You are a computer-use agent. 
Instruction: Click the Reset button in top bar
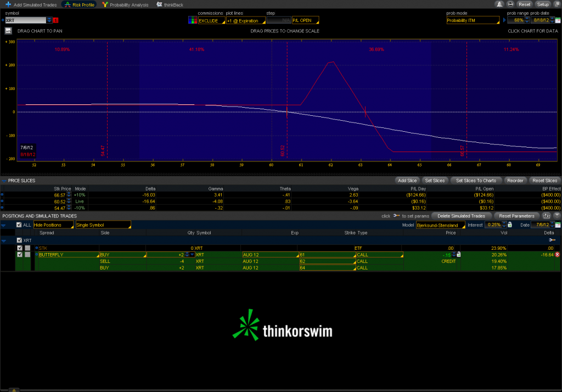click(524, 4)
